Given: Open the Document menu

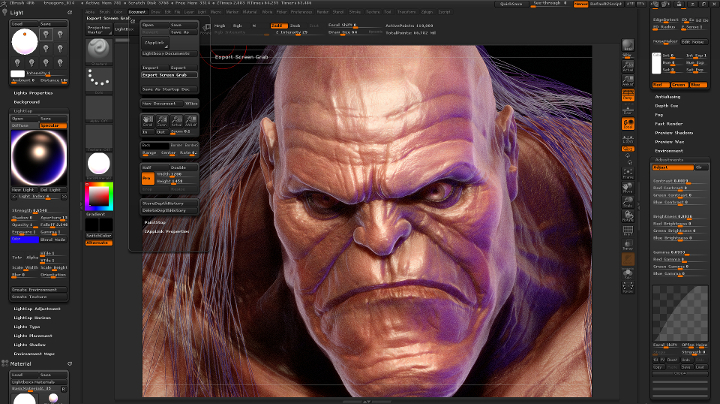Looking at the screenshot, I should [x=137, y=12].
